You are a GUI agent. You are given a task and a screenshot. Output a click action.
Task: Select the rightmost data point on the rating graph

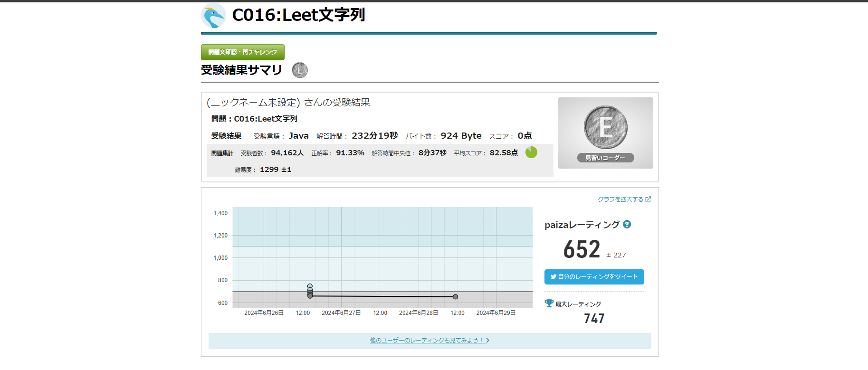455,297
